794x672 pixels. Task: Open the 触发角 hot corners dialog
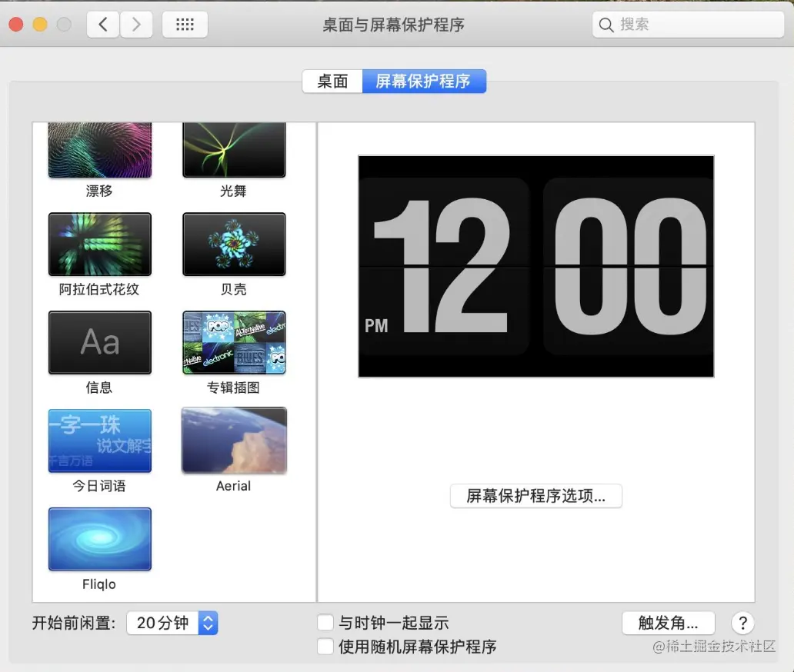point(668,623)
